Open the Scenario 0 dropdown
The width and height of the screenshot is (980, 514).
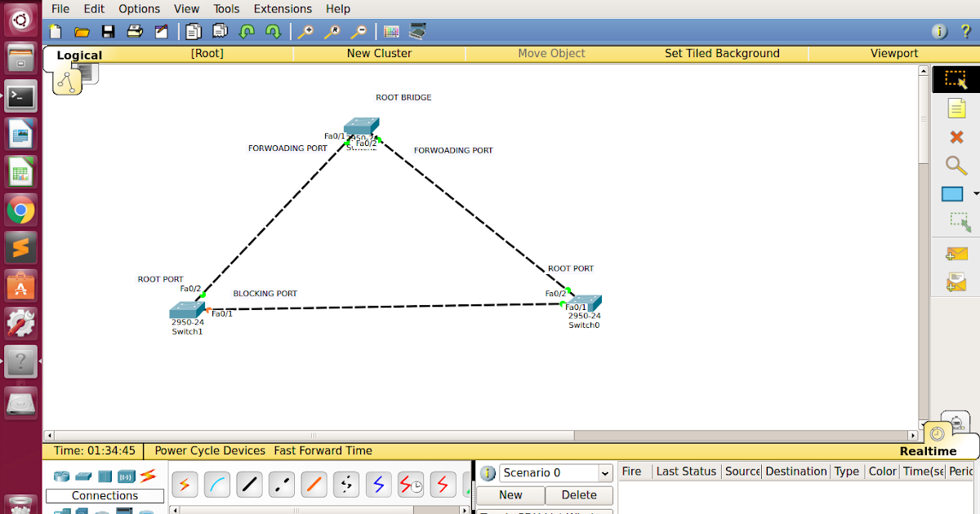(604, 472)
